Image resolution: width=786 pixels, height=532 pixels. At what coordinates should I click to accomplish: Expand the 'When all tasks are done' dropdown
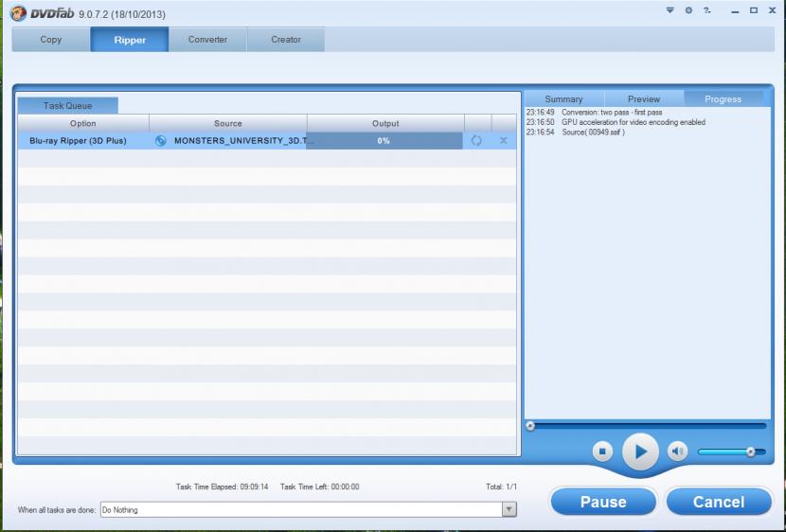[x=509, y=509]
